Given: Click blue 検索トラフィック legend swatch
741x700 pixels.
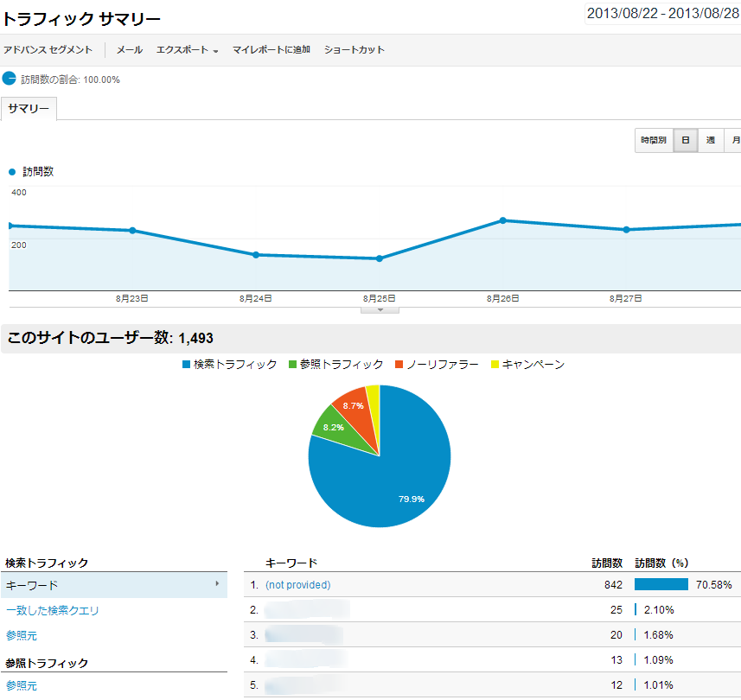Looking at the screenshot, I should [x=186, y=365].
